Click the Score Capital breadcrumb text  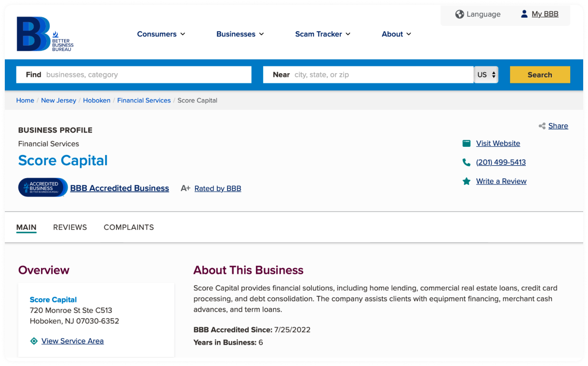point(198,101)
